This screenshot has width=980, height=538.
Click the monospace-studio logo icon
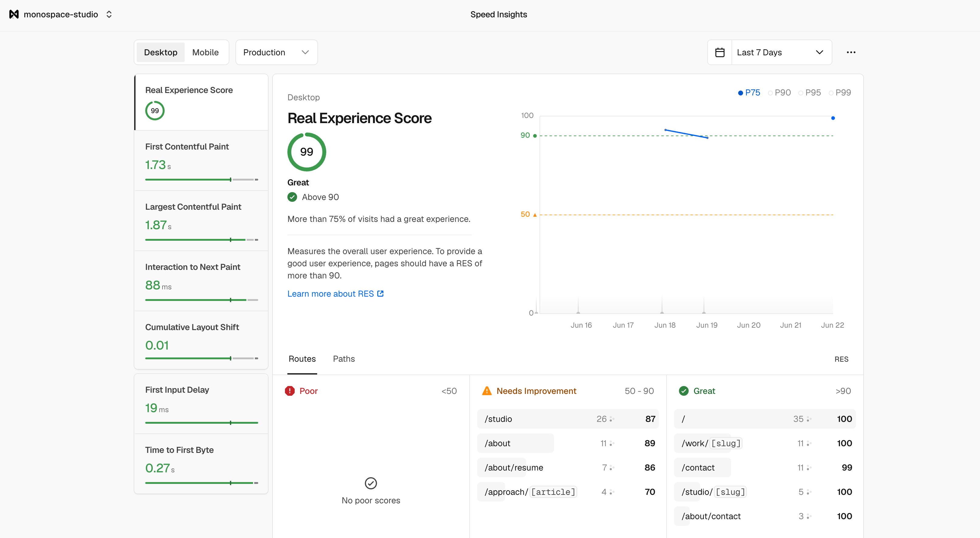(14, 15)
